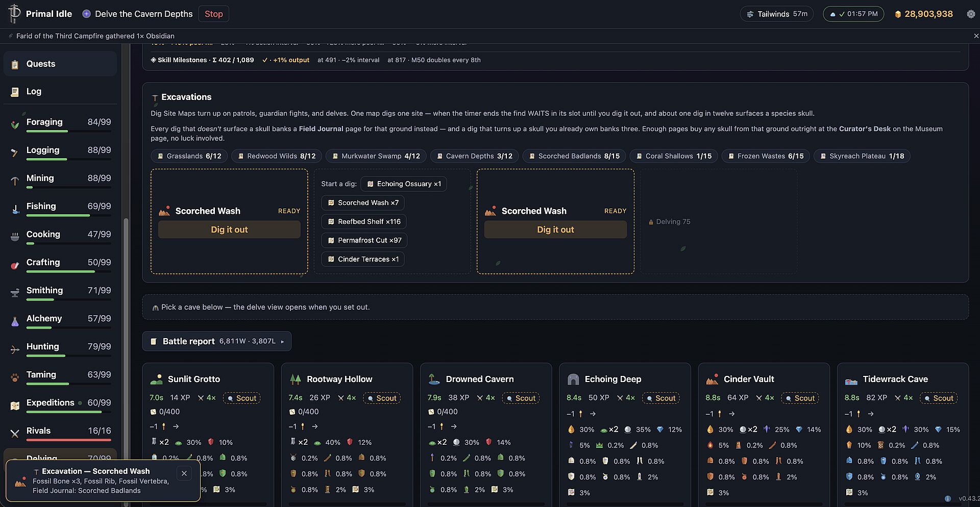Toggle Scout on Tidewrack Cave
980x507 pixels.
(x=939, y=398)
